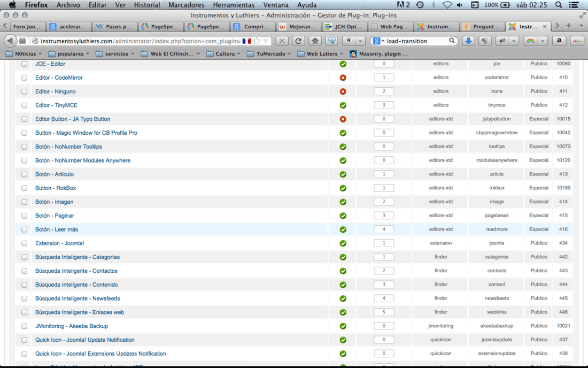Open Spotlight search magnifier in menu bar
The image size is (588, 368).
click(559, 5)
